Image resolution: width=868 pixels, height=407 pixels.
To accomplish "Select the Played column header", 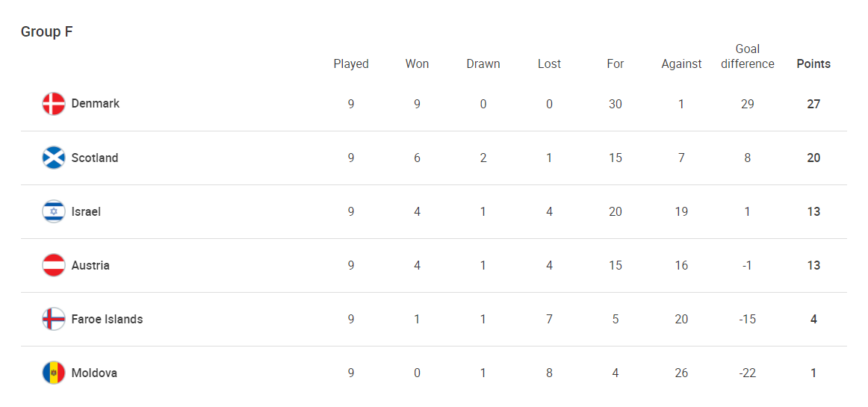I will tap(351, 64).
